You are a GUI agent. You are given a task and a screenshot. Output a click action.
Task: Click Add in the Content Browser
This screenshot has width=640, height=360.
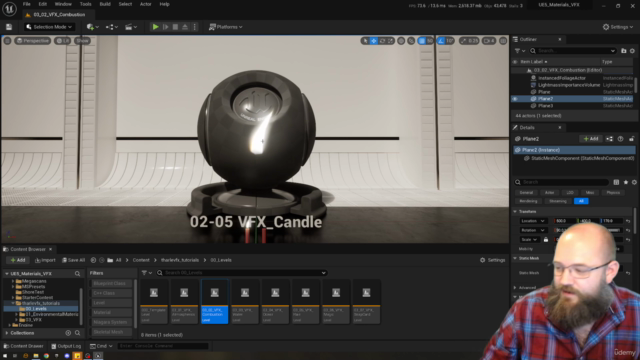(x=18, y=260)
